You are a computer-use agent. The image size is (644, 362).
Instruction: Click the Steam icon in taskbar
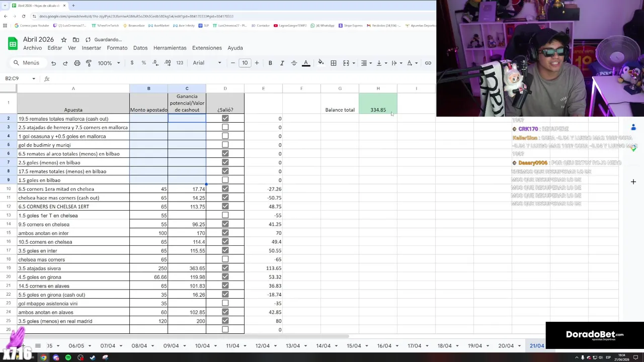[x=93, y=357]
